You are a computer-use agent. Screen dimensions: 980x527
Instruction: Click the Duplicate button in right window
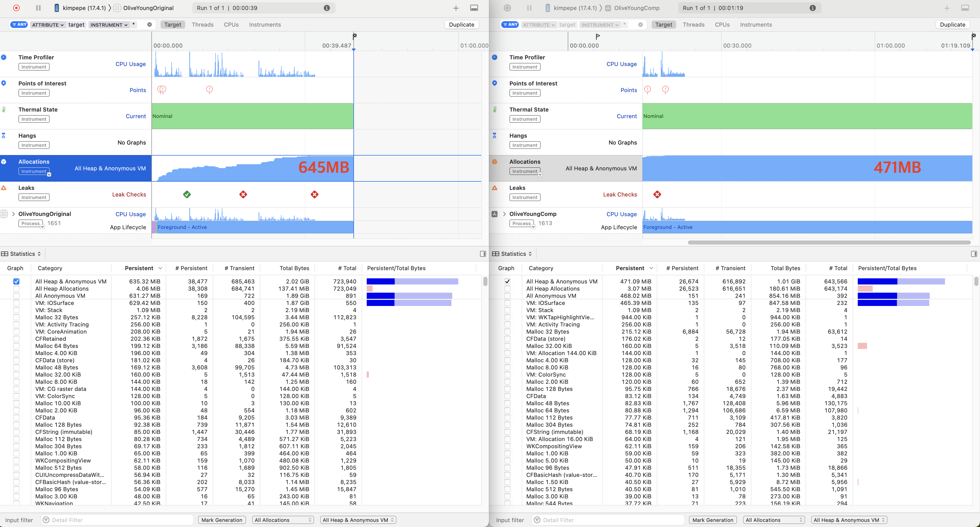tap(952, 25)
